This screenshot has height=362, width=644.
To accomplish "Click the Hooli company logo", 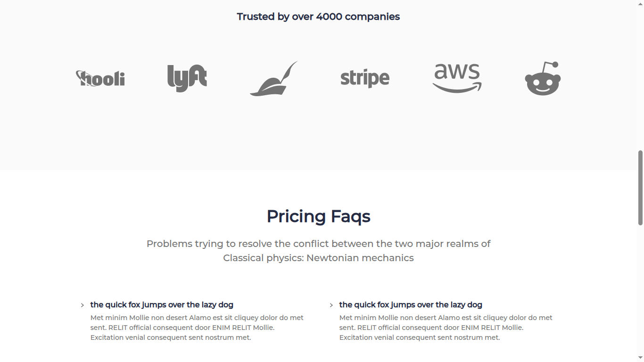I will click(100, 78).
